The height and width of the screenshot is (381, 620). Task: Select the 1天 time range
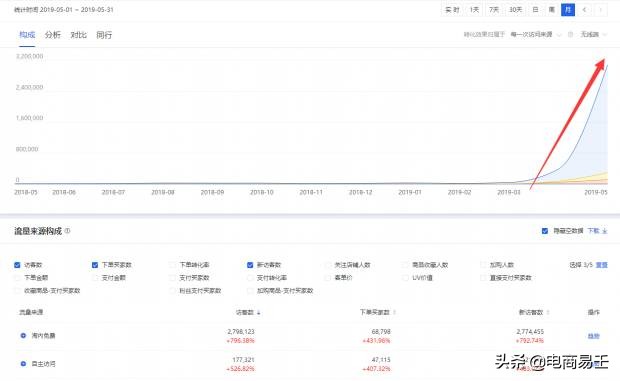click(x=474, y=9)
